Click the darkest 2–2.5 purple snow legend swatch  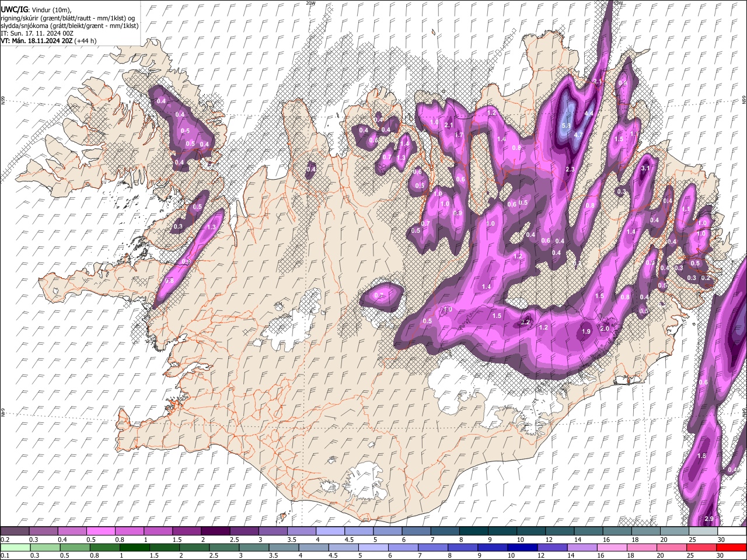215,531
